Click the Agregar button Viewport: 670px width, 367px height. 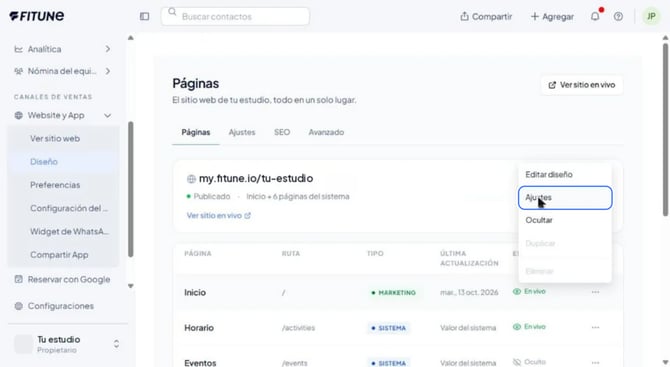[552, 17]
